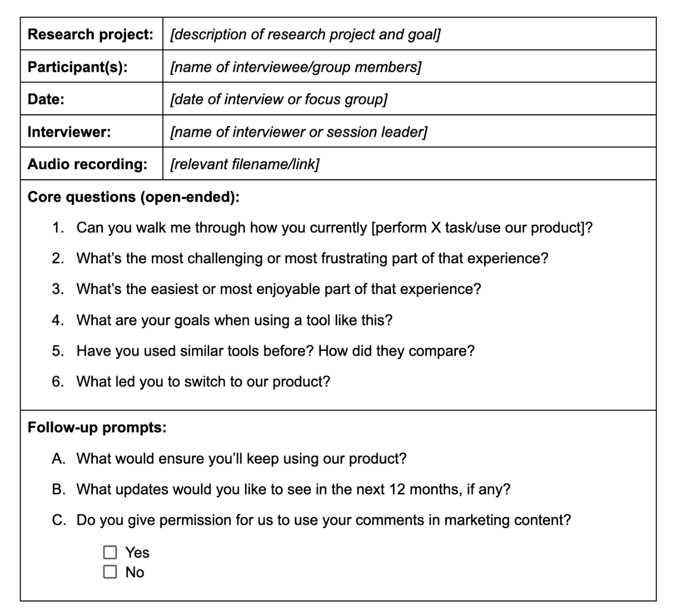680x616 pixels.
Task: Click the similar tools comparison question
Action: 275,351
